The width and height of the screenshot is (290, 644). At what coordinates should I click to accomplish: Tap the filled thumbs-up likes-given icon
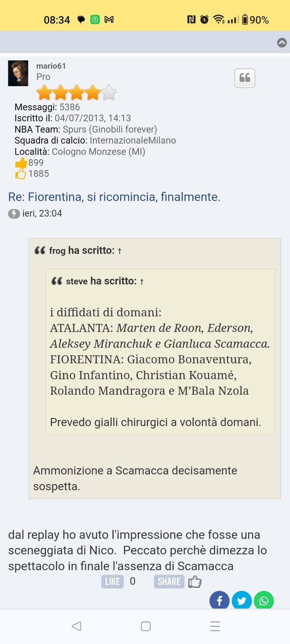[21, 163]
